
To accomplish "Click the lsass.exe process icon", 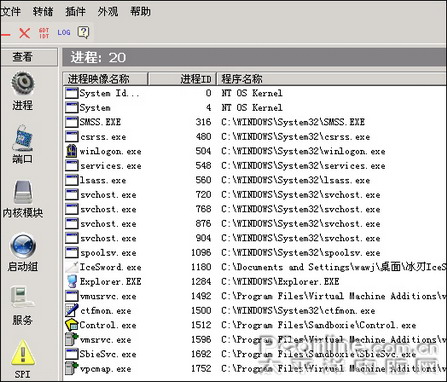I will pos(71,180).
